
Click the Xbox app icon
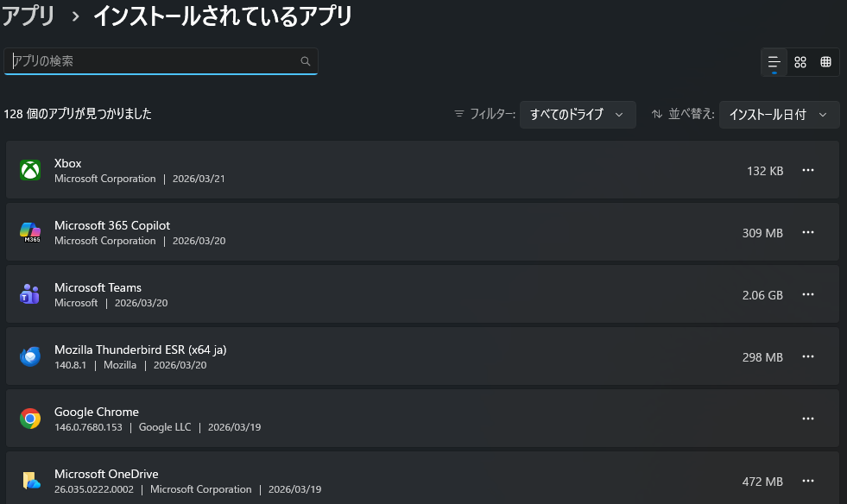tap(30, 170)
